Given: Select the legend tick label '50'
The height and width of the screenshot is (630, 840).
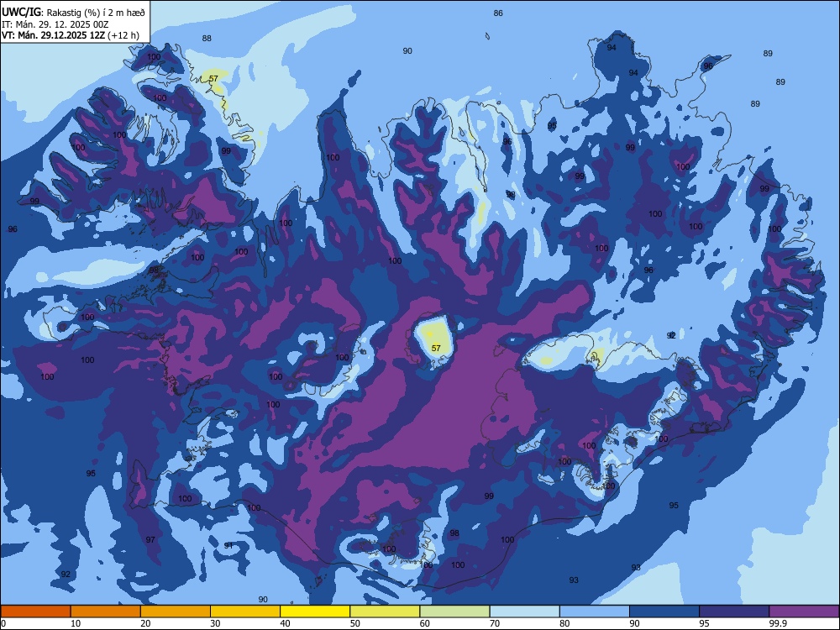Looking at the screenshot, I should point(355,623).
